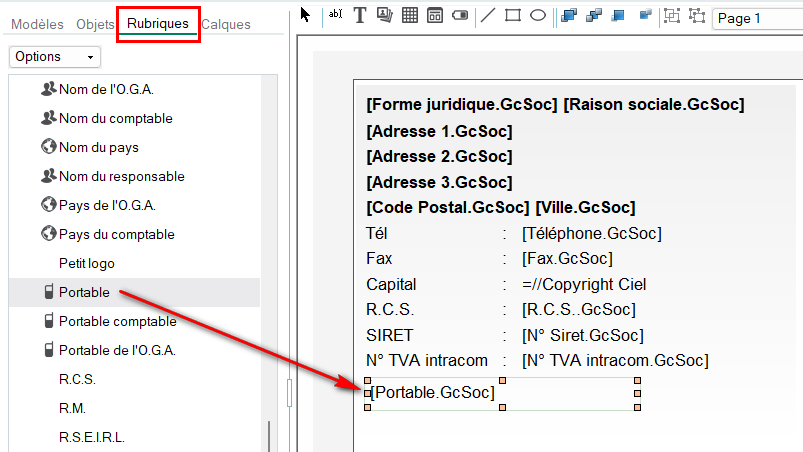Switch to the Objets tab
The height and width of the screenshot is (452, 803).
point(95,24)
